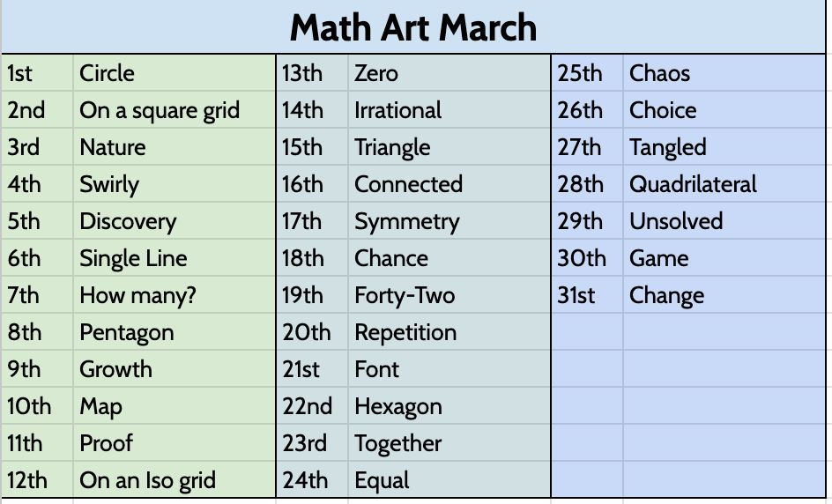Click the Math Art March title cell

click(414, 28)
